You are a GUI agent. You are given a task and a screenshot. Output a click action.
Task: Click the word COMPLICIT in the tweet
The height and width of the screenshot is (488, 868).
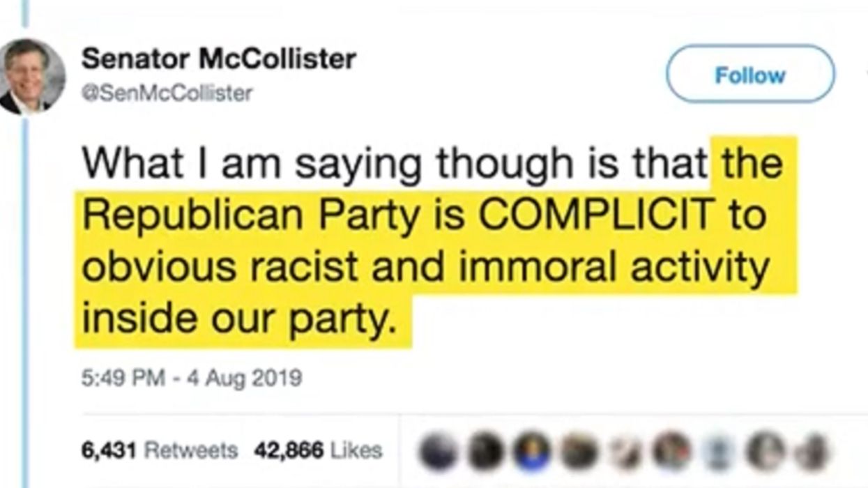click(x=595, y=217)
